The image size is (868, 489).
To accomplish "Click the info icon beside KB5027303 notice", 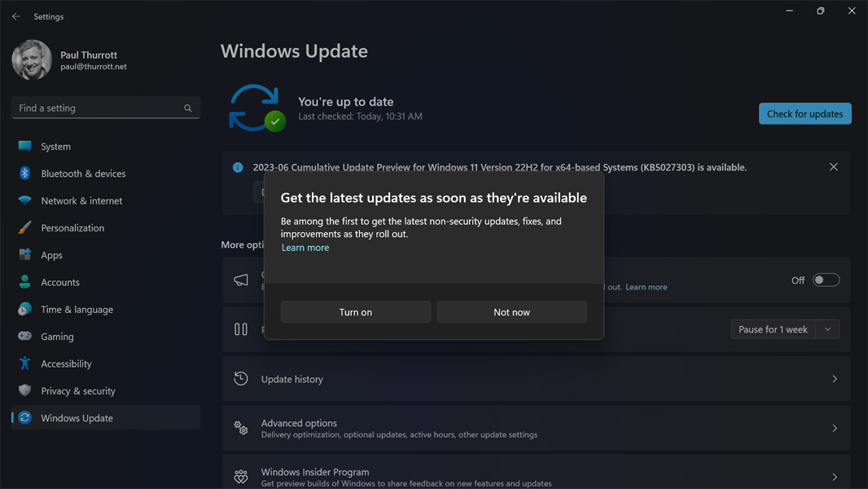I will click(x=238, y=167).
